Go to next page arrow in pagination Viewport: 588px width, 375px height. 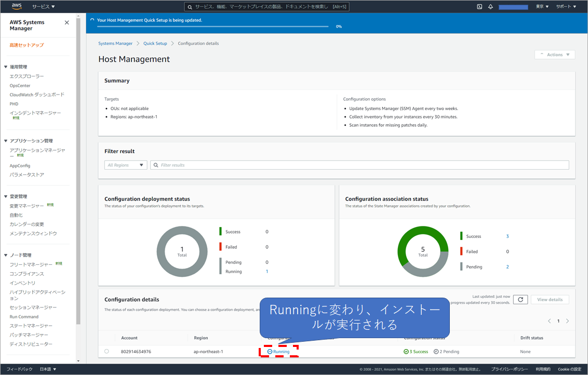[567, 321]
